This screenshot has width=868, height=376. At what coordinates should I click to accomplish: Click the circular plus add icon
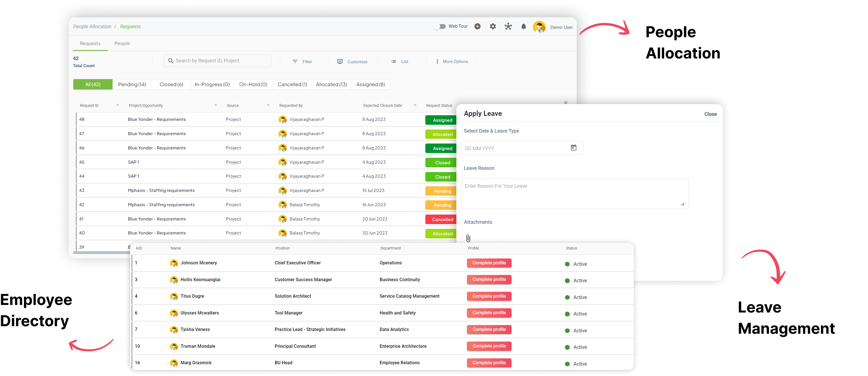(477, 26)
